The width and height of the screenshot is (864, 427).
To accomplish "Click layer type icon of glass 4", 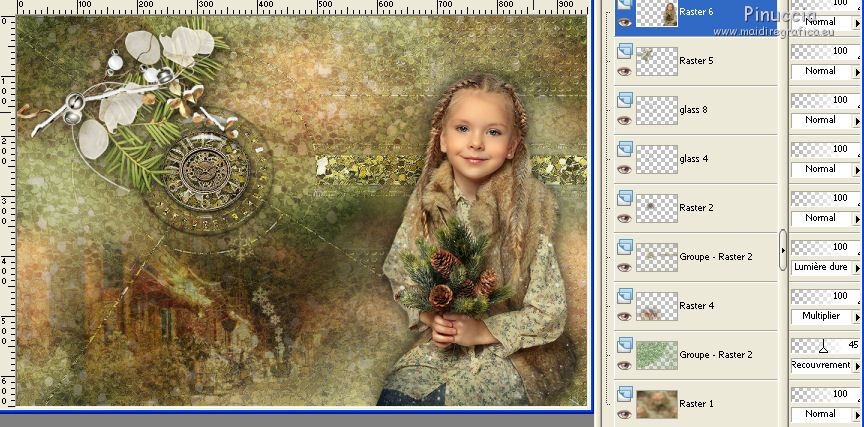I will pyautogui.click(x=624, y=149).
